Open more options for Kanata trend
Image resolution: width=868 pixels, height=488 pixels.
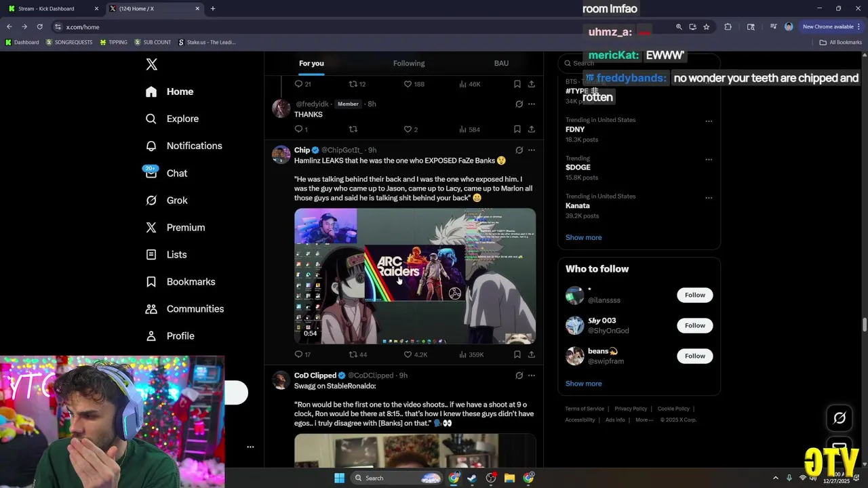click(x=709, y=198)
